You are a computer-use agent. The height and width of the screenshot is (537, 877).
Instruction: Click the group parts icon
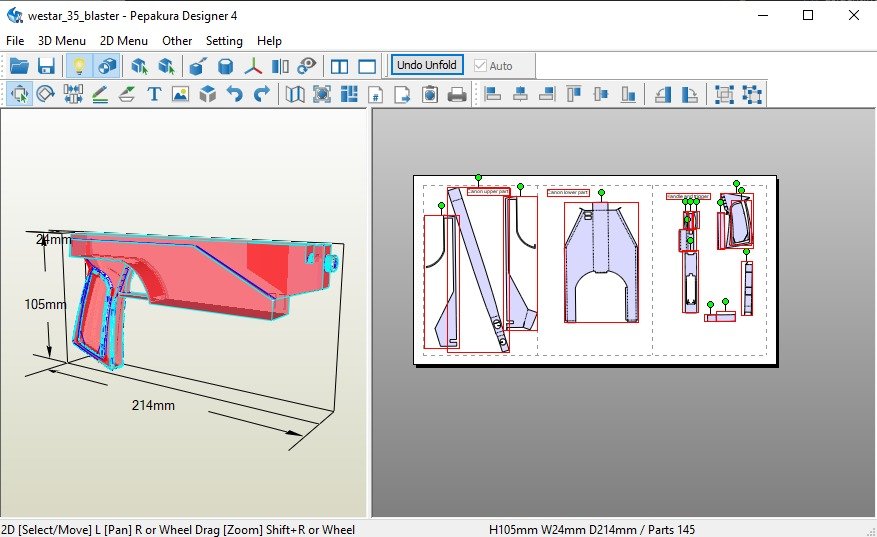(724, 93)
